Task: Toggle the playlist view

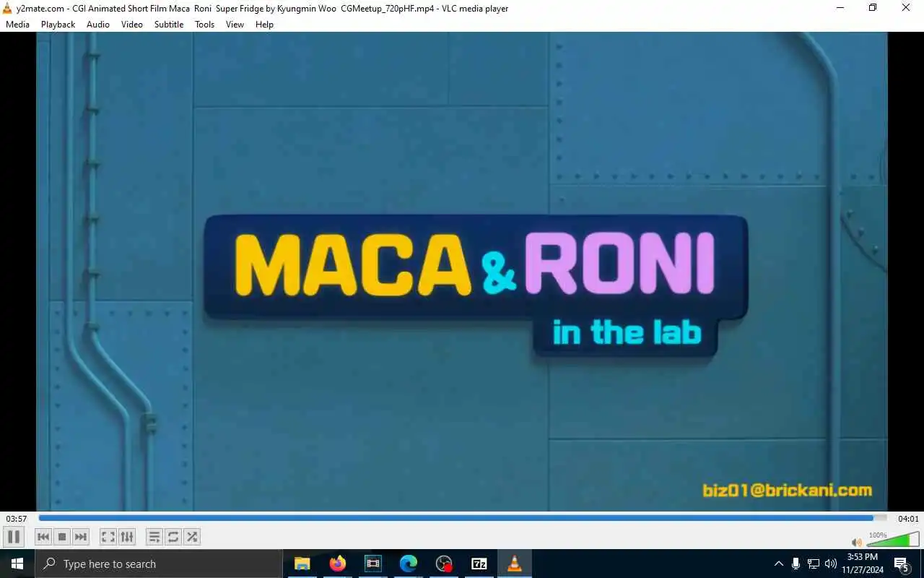Action: click(x=154, y=537)
